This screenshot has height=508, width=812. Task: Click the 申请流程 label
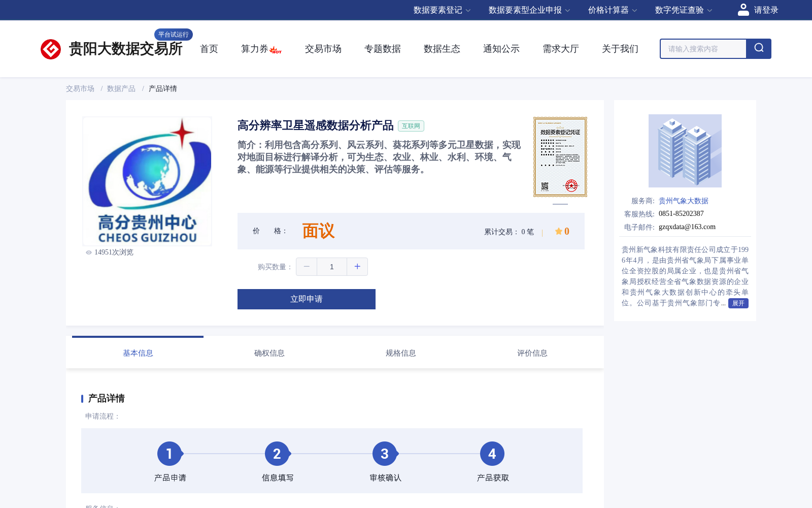point(103,416)
